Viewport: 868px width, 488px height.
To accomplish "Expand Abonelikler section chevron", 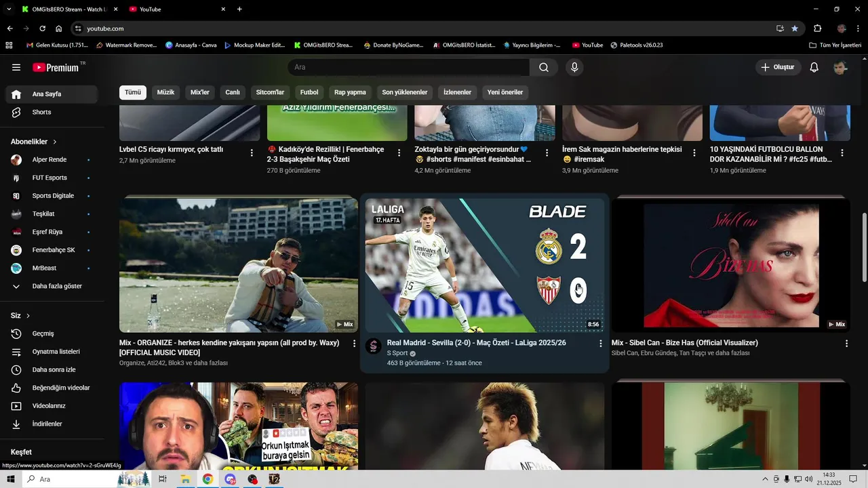I will (55, 142).
